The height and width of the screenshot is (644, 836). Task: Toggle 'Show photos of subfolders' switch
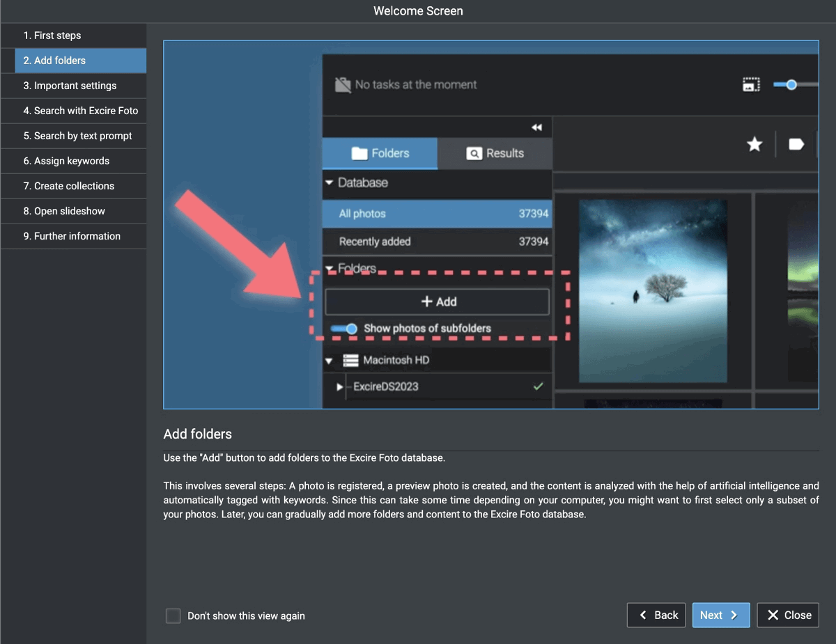tap(343, 329)
